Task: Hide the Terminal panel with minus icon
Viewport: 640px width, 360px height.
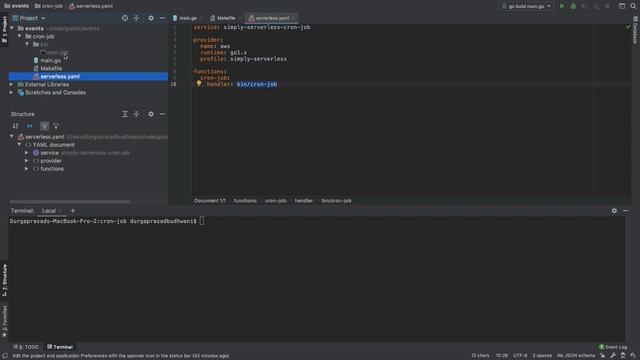Action: tap(626, 211)
